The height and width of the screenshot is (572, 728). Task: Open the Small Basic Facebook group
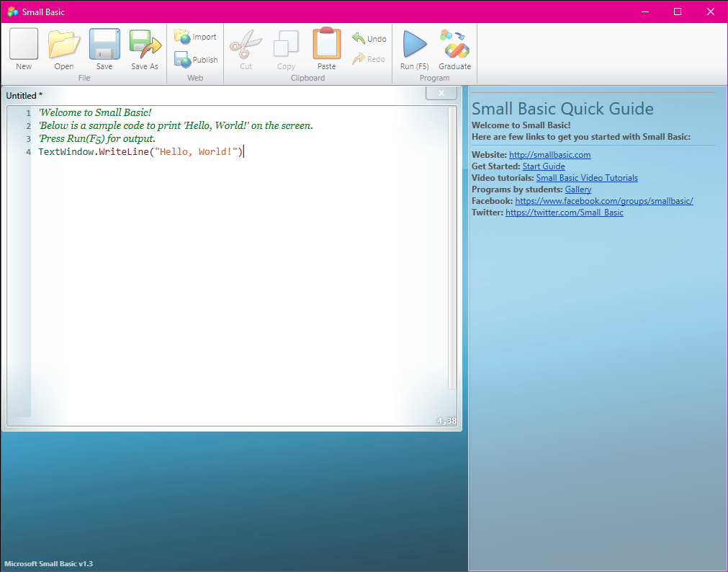[603, 200]
